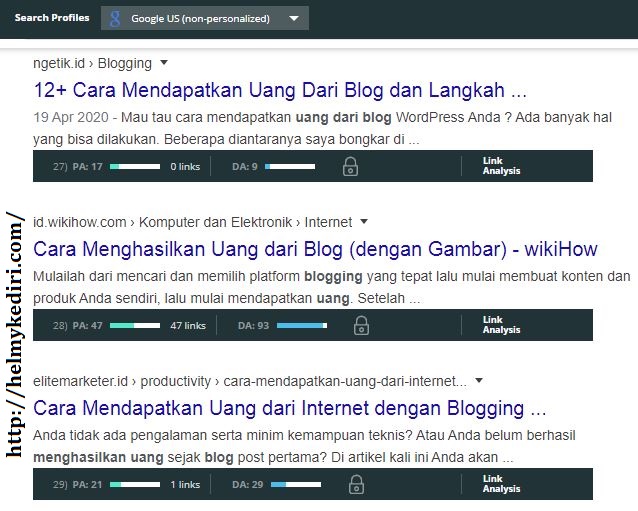The image size is (638, 511).
Task: Expand the elitemarketer.id result options arrow
Action: coord(479,380)
